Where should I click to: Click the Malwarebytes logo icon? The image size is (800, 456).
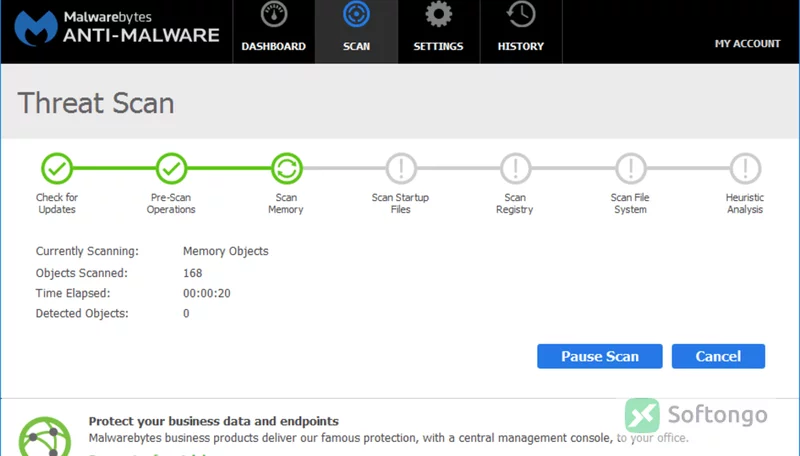[36, 28]
